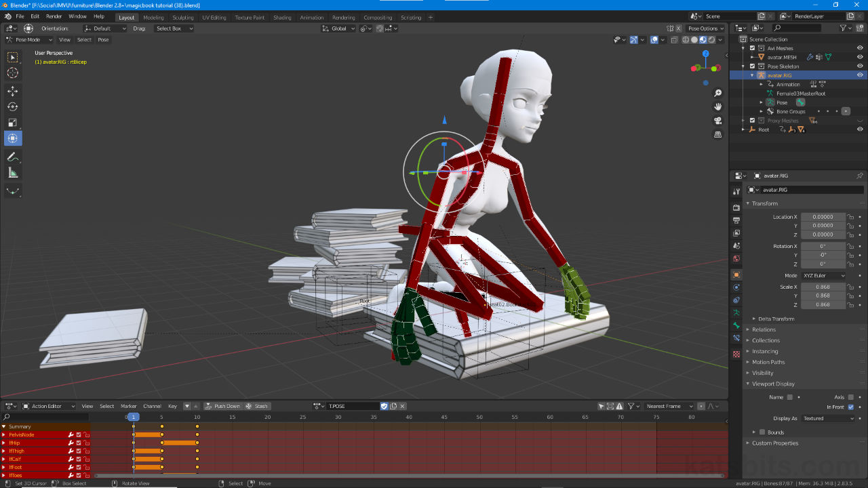Uncheck the Proxy Meshes collection checkbox
This screenshot has height=488, width=868.
point(752,121)
